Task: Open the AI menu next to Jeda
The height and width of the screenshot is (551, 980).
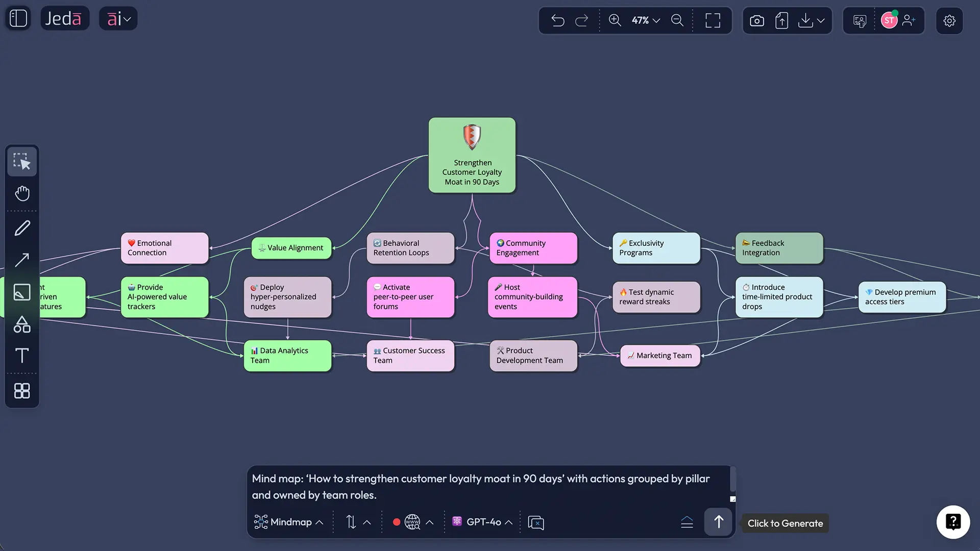Action: pos(118,19)
